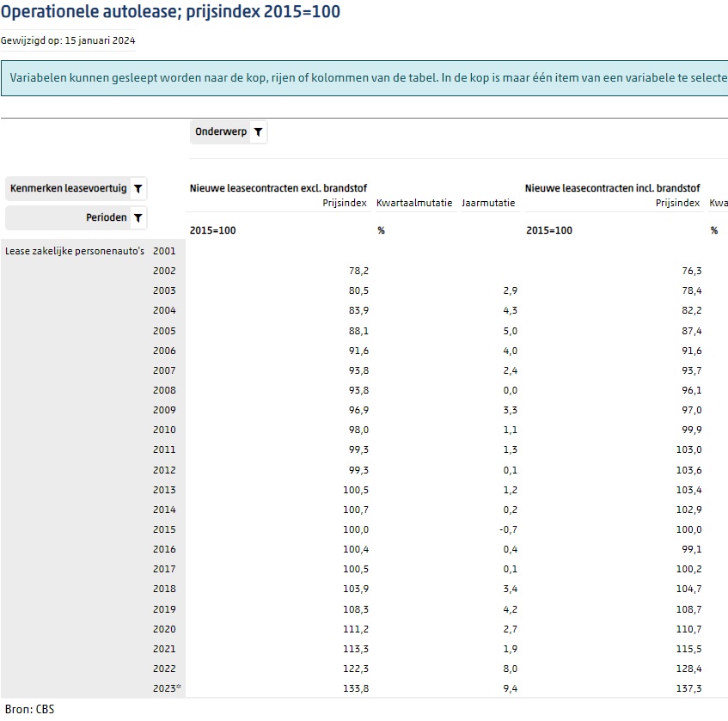Click the page title Operationele autolease; prijsindex

(170, 12)
